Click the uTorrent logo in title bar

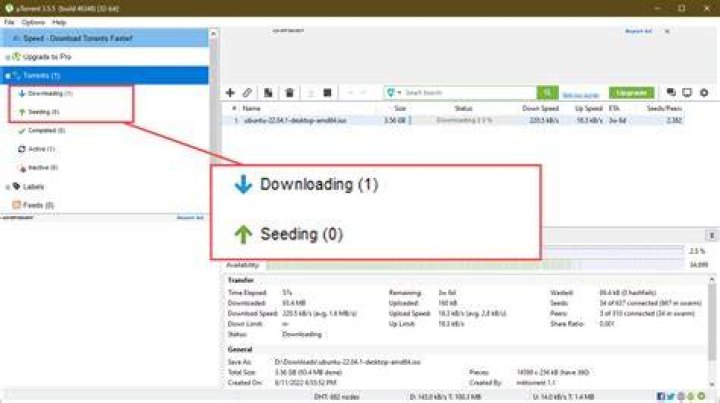point(9,8)
